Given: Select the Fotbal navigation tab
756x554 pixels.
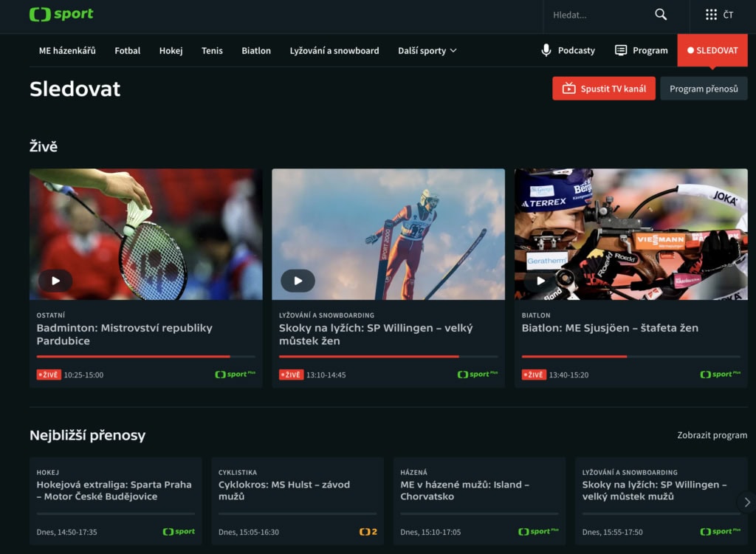Looking at the screenshot, I should [x=127, y=50].
